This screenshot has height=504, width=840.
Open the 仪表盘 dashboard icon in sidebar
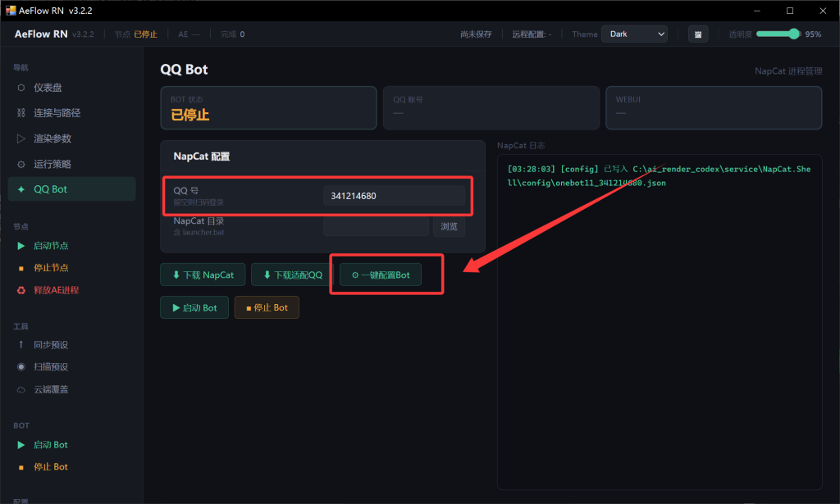click(x=21, y=88)
